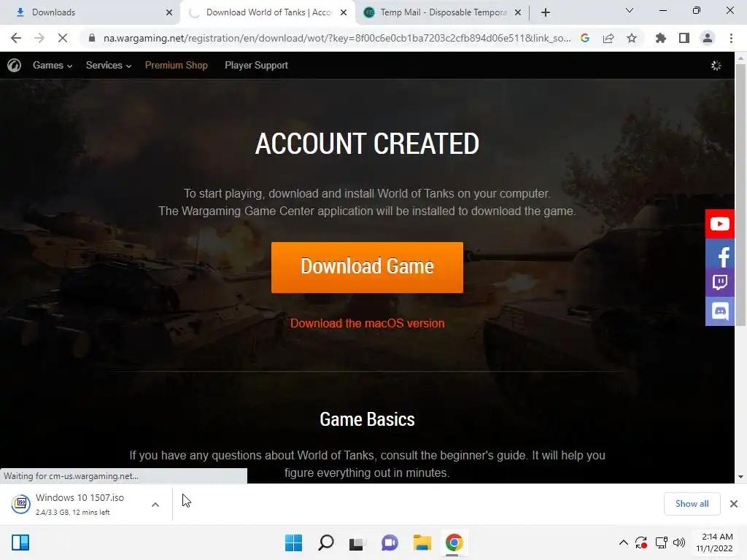Open the Chrome profile avatar
Viewport: 747px width, 560px height.
708,38
